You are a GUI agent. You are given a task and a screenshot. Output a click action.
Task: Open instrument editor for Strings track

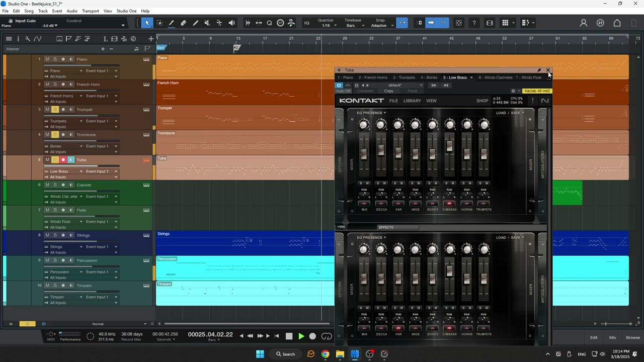[146, 235]
